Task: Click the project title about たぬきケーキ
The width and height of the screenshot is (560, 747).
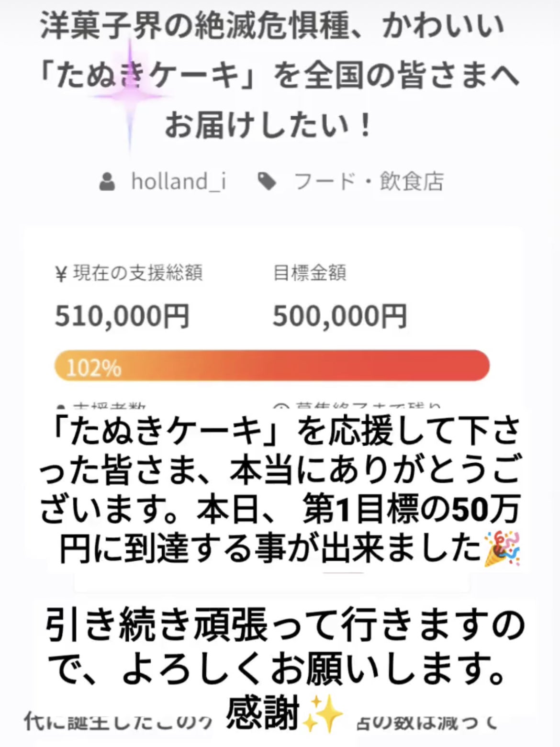Action: [x=280, y=76]
